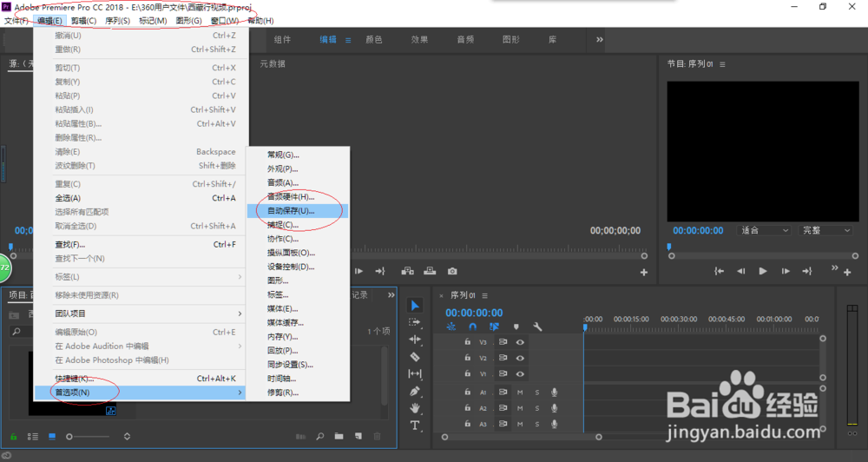The width and height of the screenshot is (868, 462).
Task: Step back one frame in program monitor
Action: click(740, 271)
